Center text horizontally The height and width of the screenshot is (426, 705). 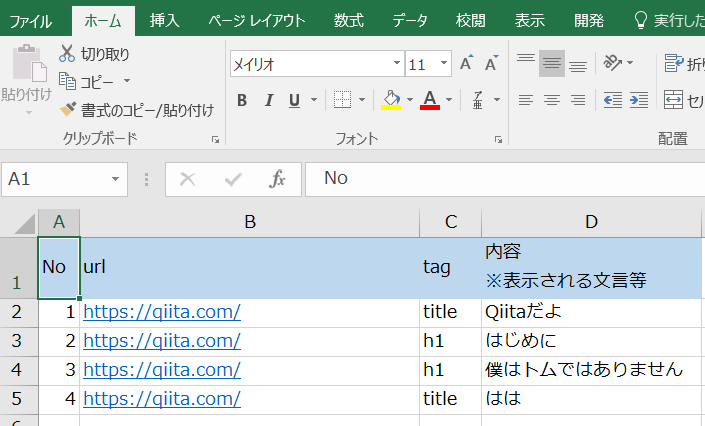tap(552, 100)
